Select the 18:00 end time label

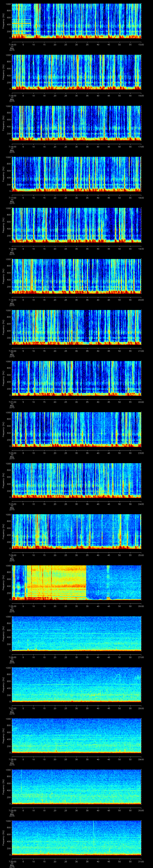click(x=141, y=198)
